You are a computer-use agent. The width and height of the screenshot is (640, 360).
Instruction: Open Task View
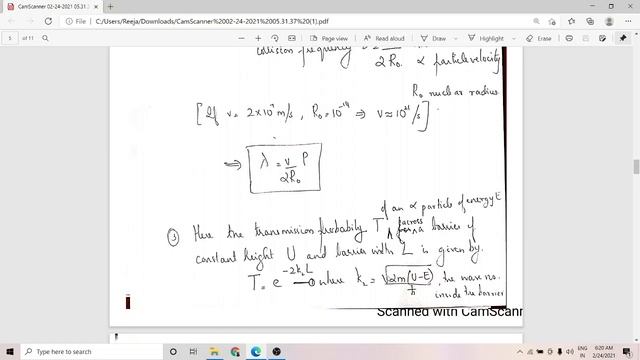[193, 351]
